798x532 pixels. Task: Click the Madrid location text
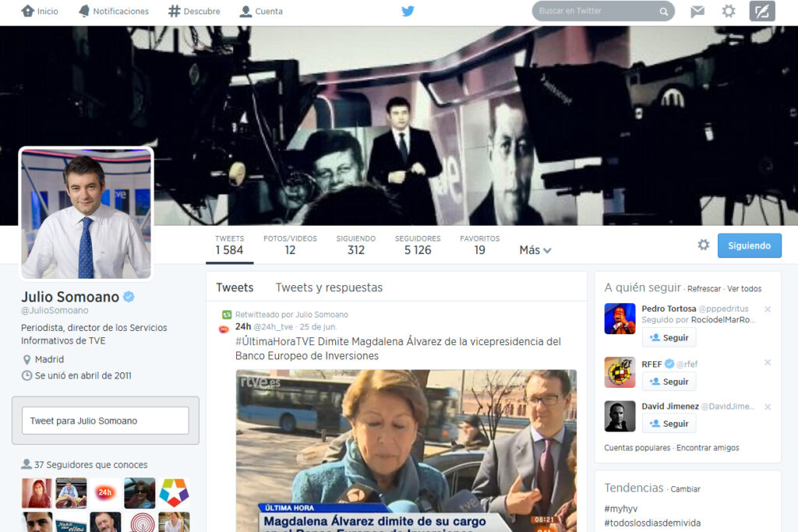tap(49, 359)
